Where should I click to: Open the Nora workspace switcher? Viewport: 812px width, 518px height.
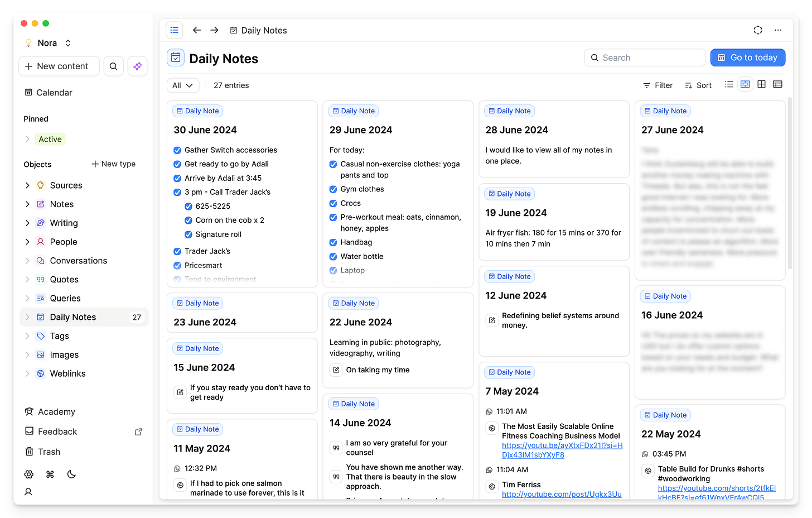click(x=48, y=43)
